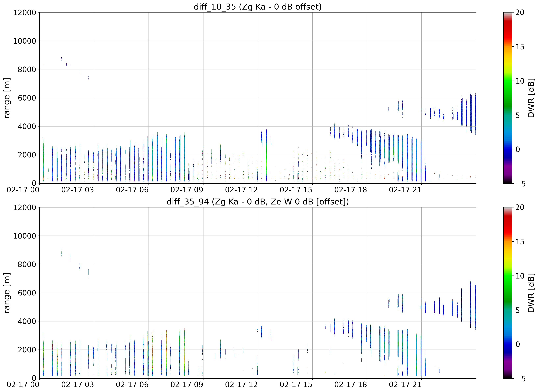Click "02-17 00" x-tick under diff_35_94 plot
Screen dimensions: 539x392
point(23,385)
